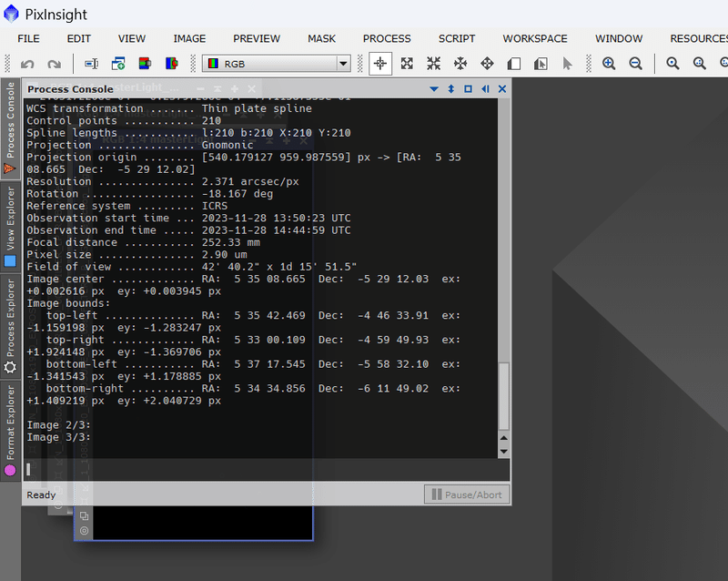Open the WINDOW menu
This screenshot has height=581, width=728.
[619, 38]
